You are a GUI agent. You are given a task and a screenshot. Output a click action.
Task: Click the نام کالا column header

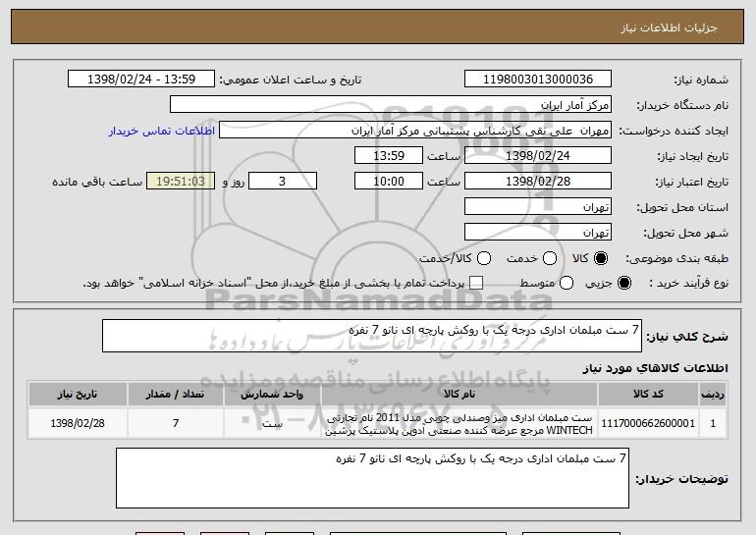[459, 395]
